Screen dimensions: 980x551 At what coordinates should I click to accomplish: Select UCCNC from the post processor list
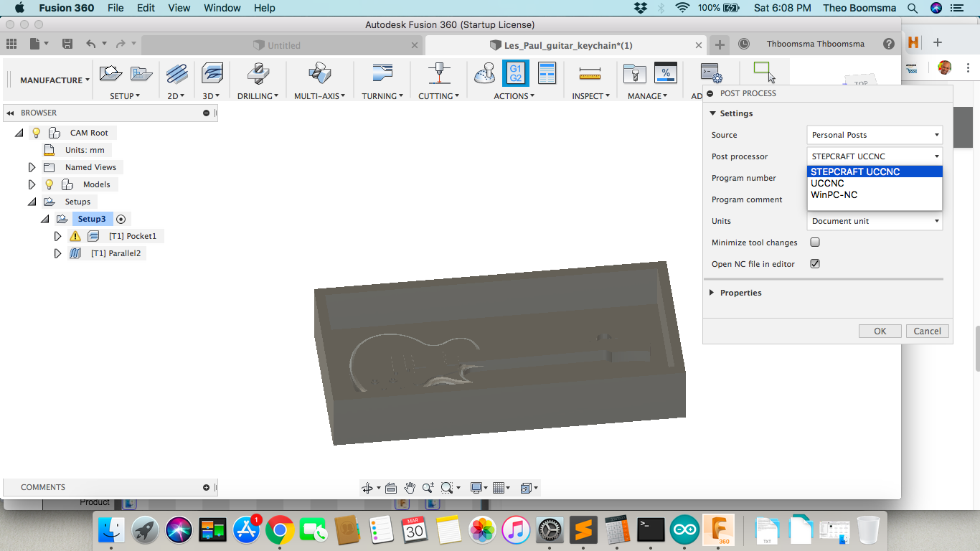(875, 183)
